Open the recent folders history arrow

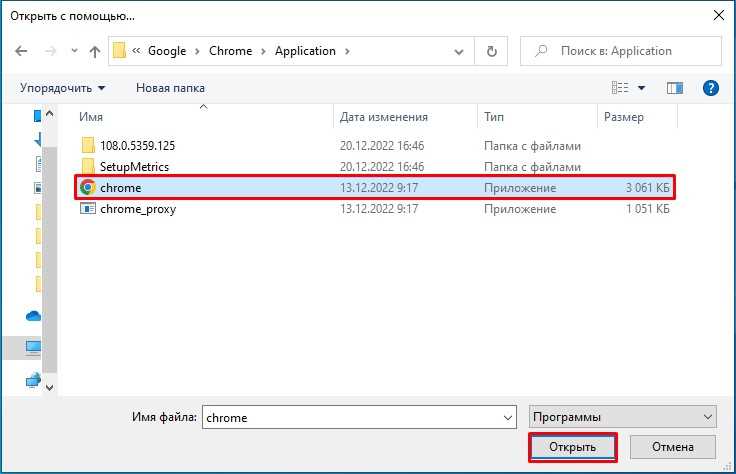[x=74, y=51]
